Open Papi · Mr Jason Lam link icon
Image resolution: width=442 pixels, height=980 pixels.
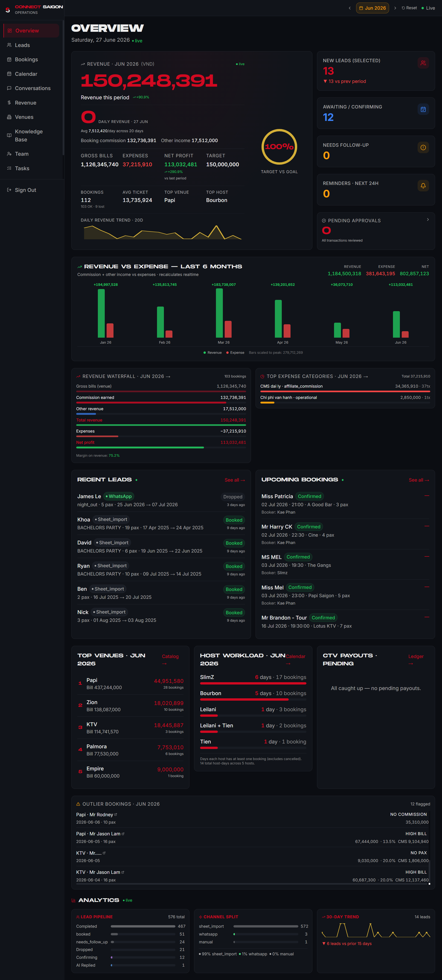123,834
